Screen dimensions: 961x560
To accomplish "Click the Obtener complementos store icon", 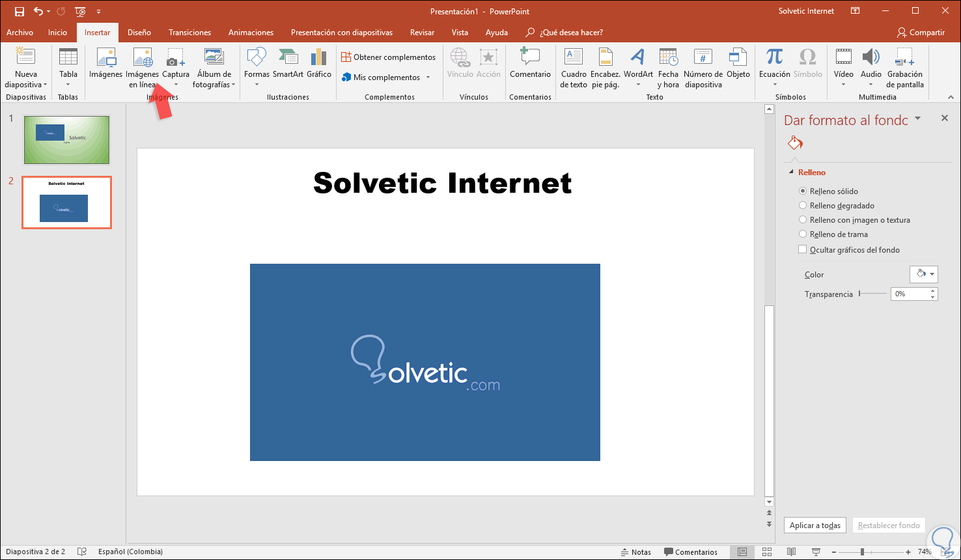I will click(346, 57).
